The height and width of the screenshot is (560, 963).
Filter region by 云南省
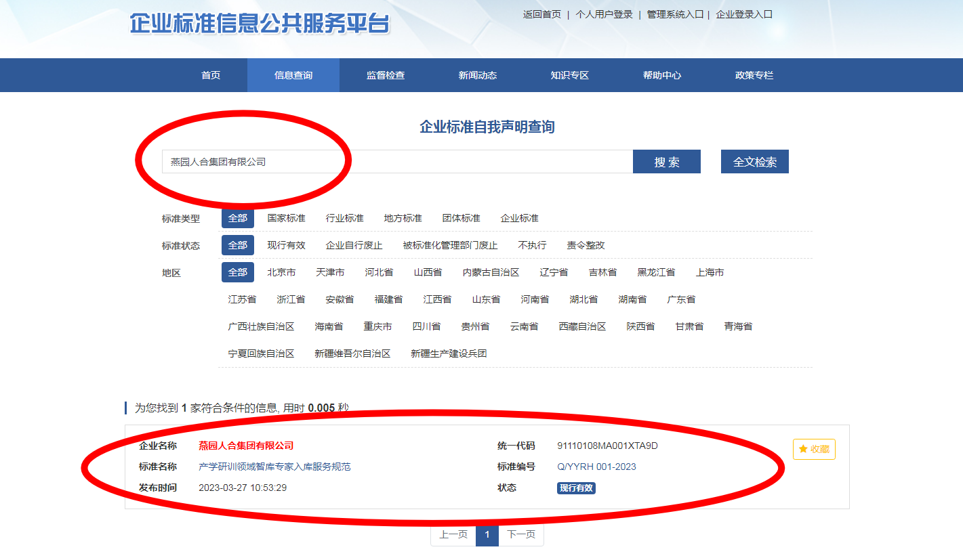(525, 326)
